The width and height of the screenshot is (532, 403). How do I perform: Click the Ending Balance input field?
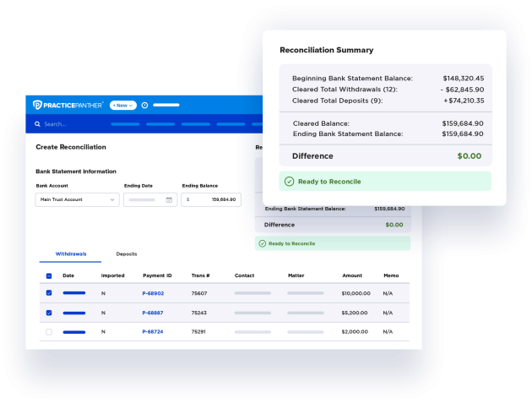pos(211,200)
